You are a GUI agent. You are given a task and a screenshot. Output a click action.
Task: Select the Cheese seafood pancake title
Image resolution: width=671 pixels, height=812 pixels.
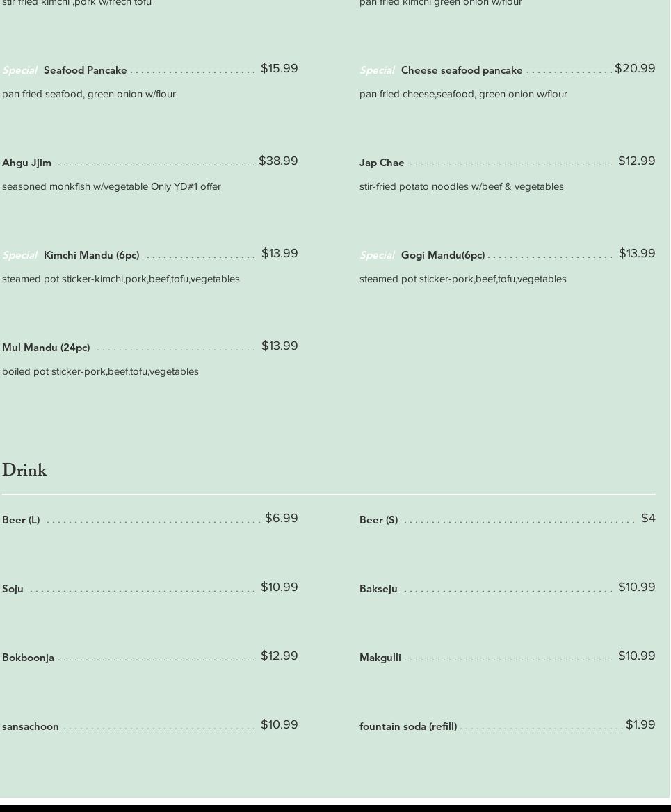(x=461, y=70)
